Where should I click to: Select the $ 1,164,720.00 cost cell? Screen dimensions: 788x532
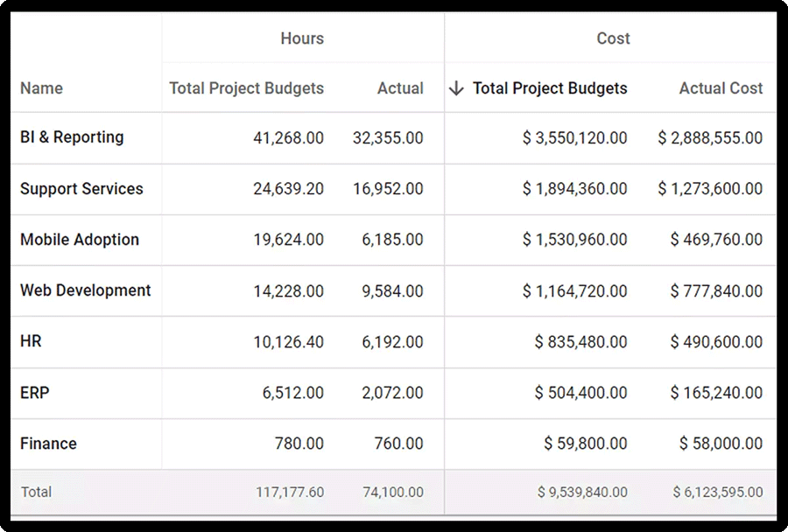click(x=575, y=290)
